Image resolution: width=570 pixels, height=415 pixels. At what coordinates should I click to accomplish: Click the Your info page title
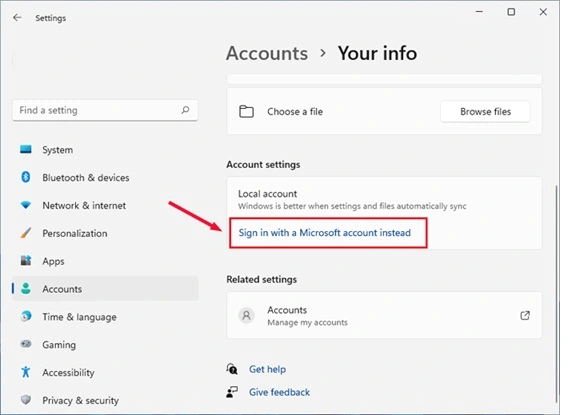(x=377, y=53)
